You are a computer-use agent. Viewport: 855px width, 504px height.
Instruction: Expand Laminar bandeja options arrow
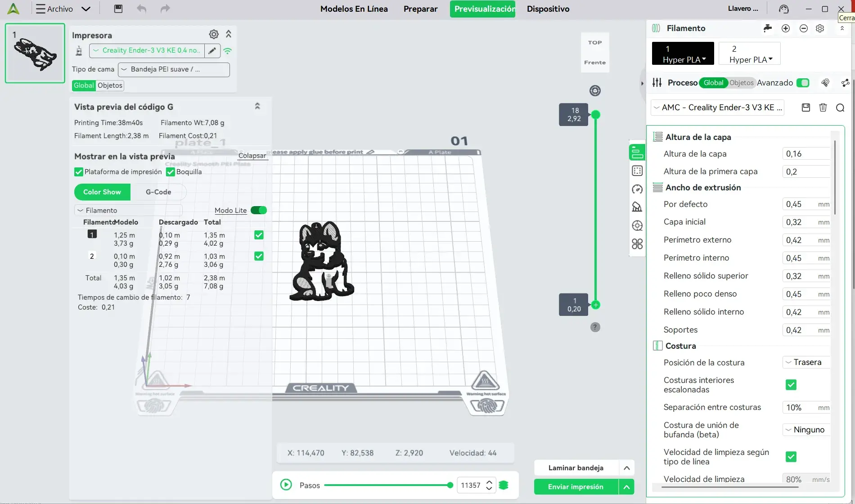pyautogui.click(x=627, y=468)
